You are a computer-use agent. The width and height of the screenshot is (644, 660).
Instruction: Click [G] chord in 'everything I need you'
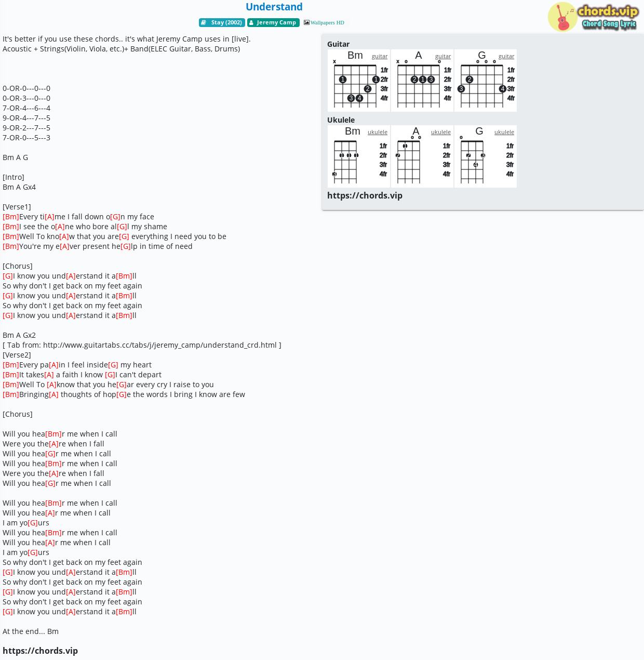coord(124,236)
